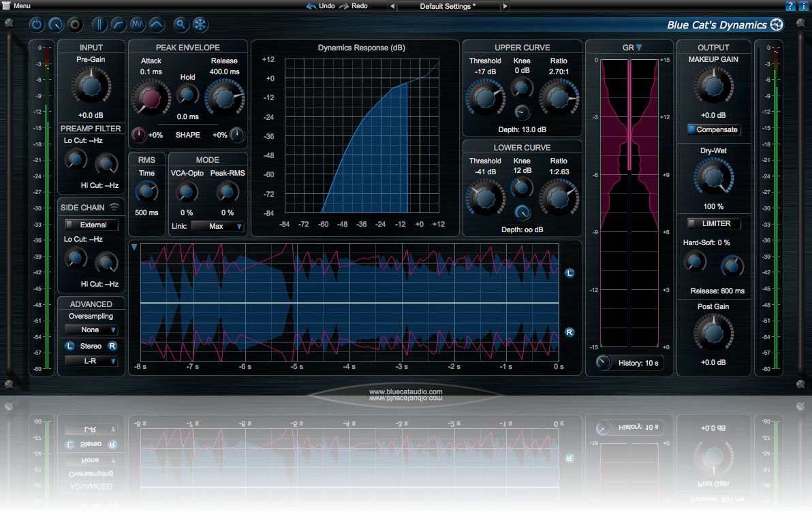The width and height of the screenshot is (812, 514).
Task: Click the Side Chain signal icon
Action: pyautogui.click(x=114, y=207)
